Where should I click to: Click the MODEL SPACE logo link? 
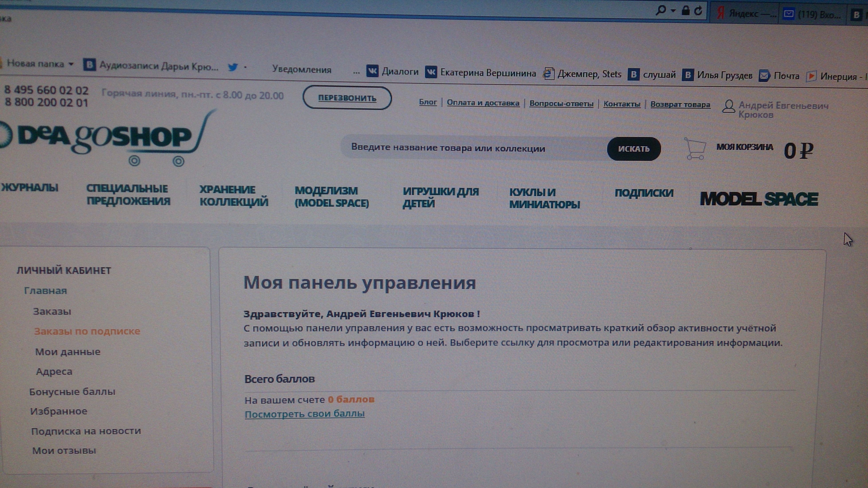pyautogui.click(x=759, y=199)
